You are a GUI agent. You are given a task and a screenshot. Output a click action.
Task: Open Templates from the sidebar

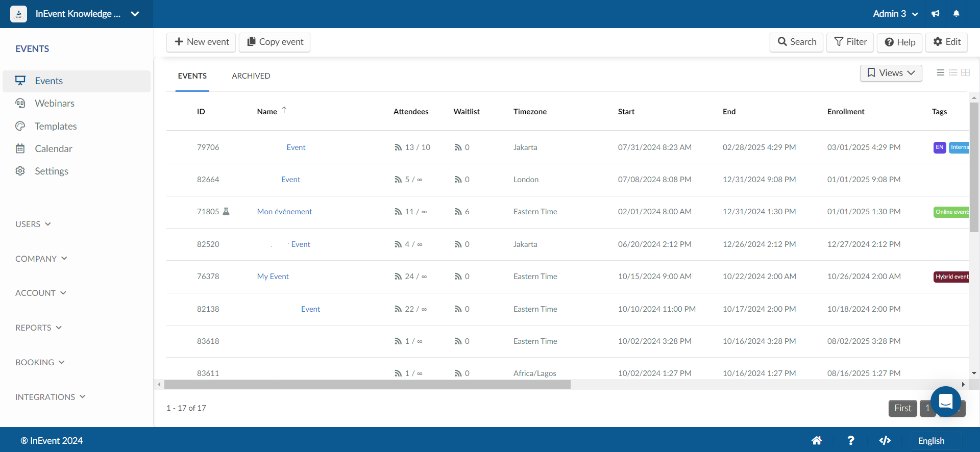coord(56,126)
